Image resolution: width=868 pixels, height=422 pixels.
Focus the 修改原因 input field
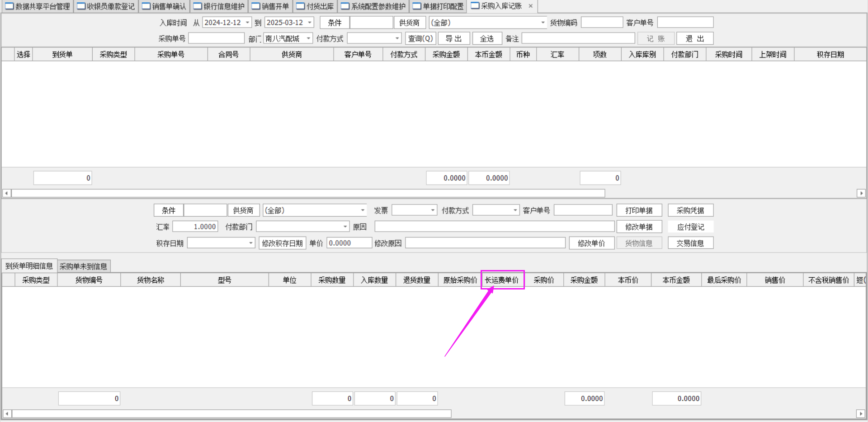(485, 243)
